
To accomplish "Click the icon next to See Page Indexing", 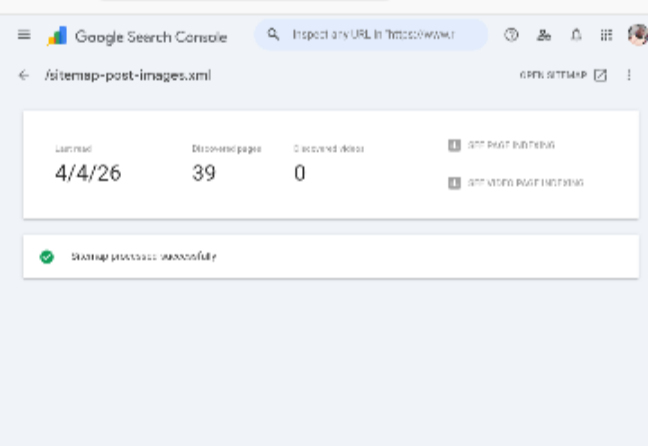I will 454,145.
